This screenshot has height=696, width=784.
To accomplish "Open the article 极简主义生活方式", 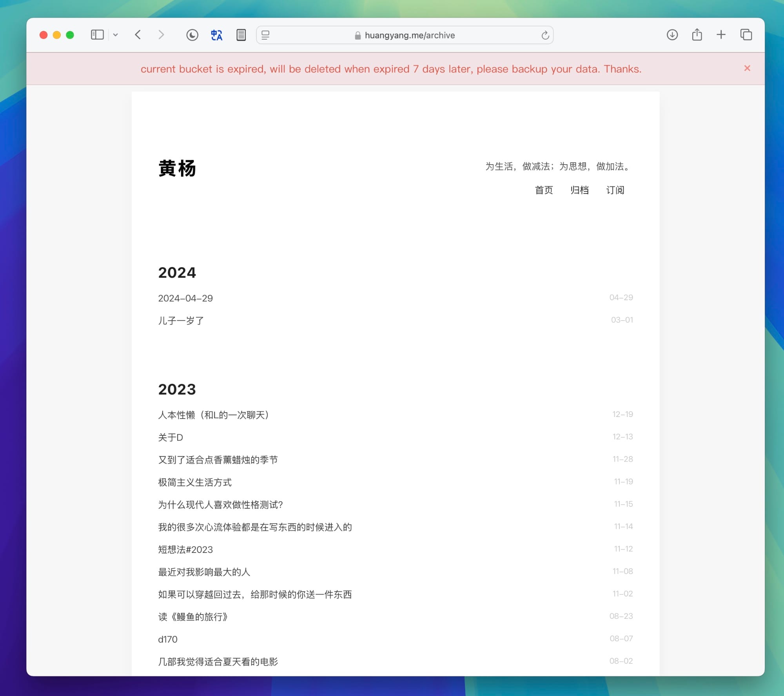I will coord(195,482).
